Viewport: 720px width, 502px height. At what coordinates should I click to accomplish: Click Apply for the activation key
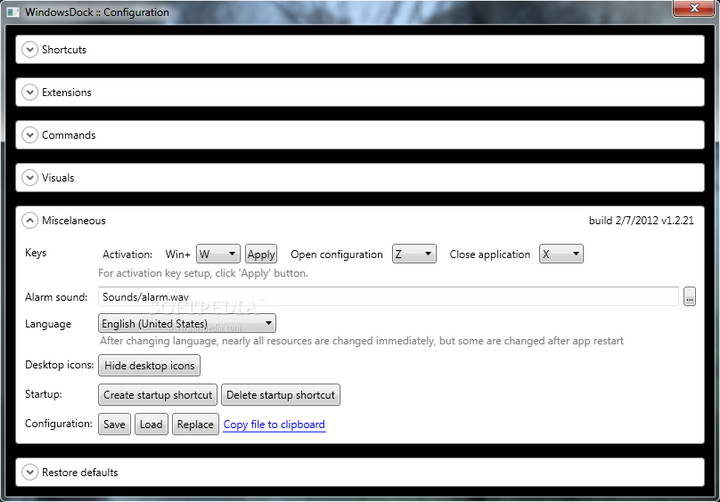tap(261, 254)
